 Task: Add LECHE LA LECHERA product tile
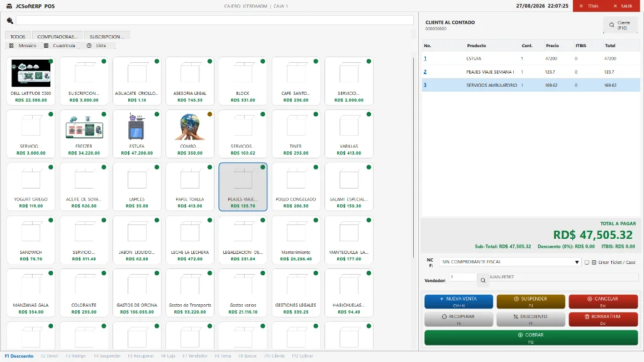pos(190,239)
